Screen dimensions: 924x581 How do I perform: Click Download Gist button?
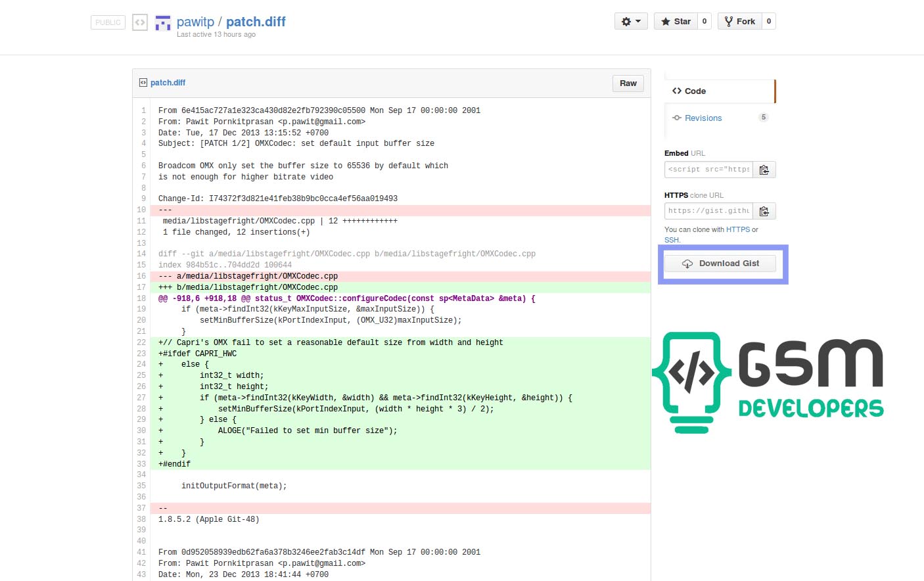(720, 264)
